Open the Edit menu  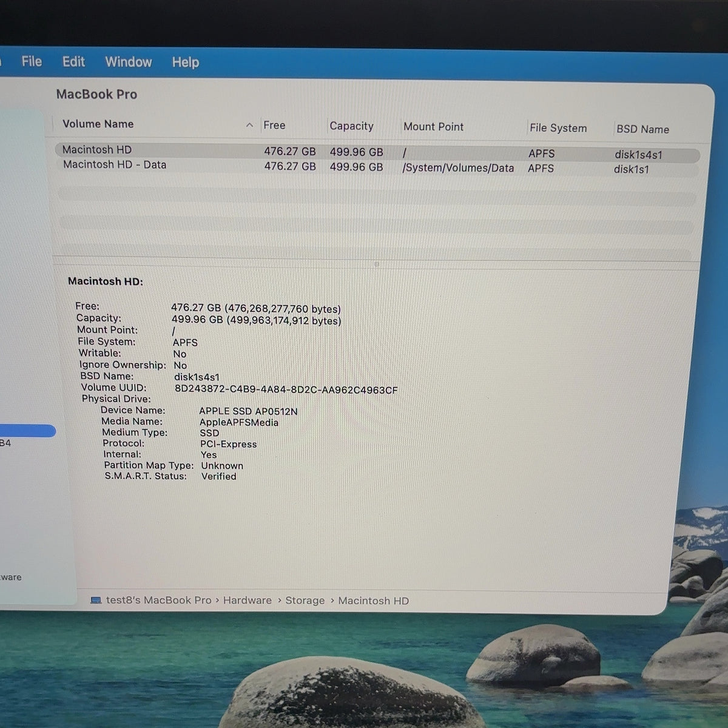pos(73,62)
